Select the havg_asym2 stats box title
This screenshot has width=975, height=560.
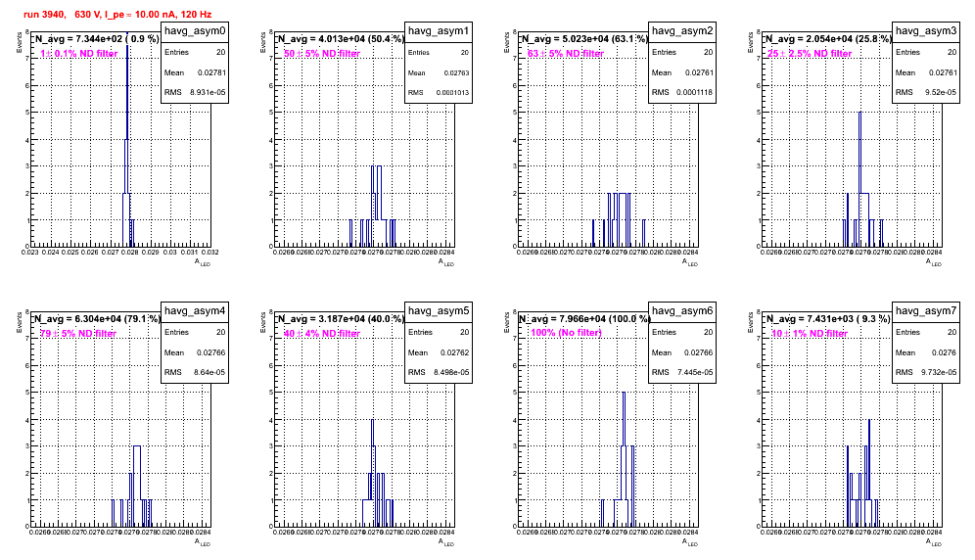(x=682, y=31)
